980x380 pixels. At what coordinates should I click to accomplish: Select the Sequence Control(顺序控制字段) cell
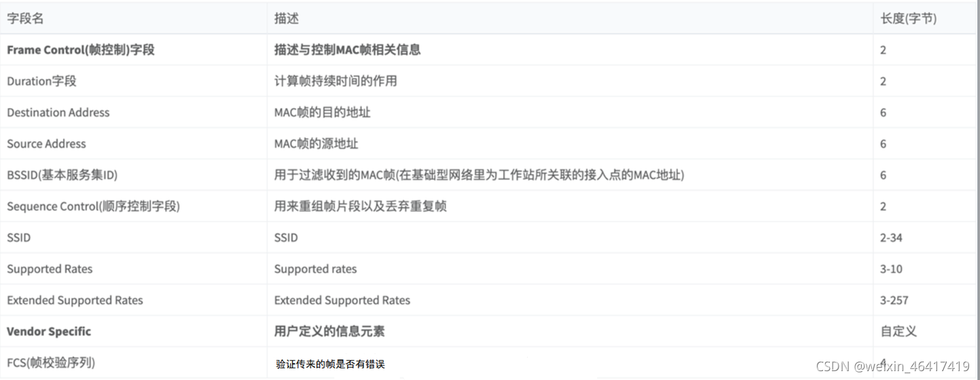click(x=94, y=206)
